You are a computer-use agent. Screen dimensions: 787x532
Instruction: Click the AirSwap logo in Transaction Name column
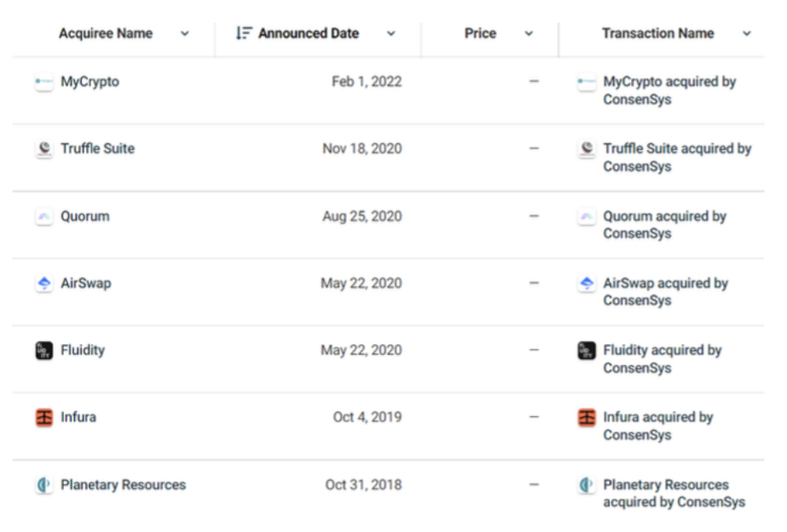pyautogui.click(x=587, y=284)
